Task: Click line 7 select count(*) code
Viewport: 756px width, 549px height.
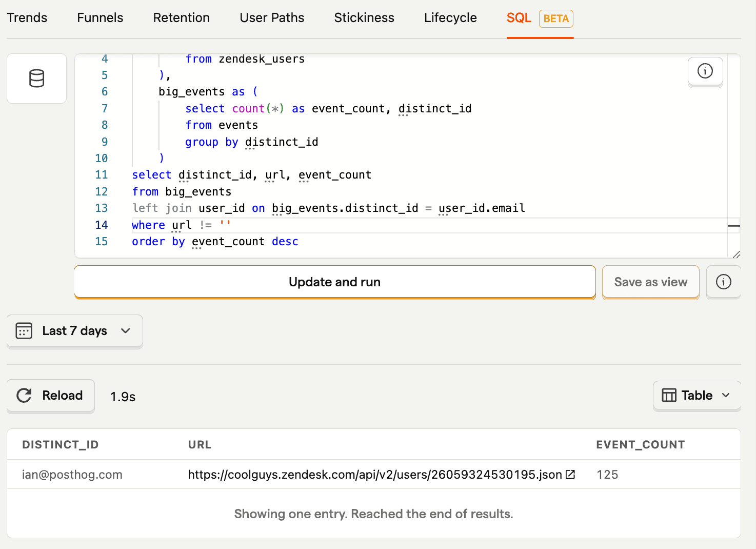Action: [x=328, y=109]
